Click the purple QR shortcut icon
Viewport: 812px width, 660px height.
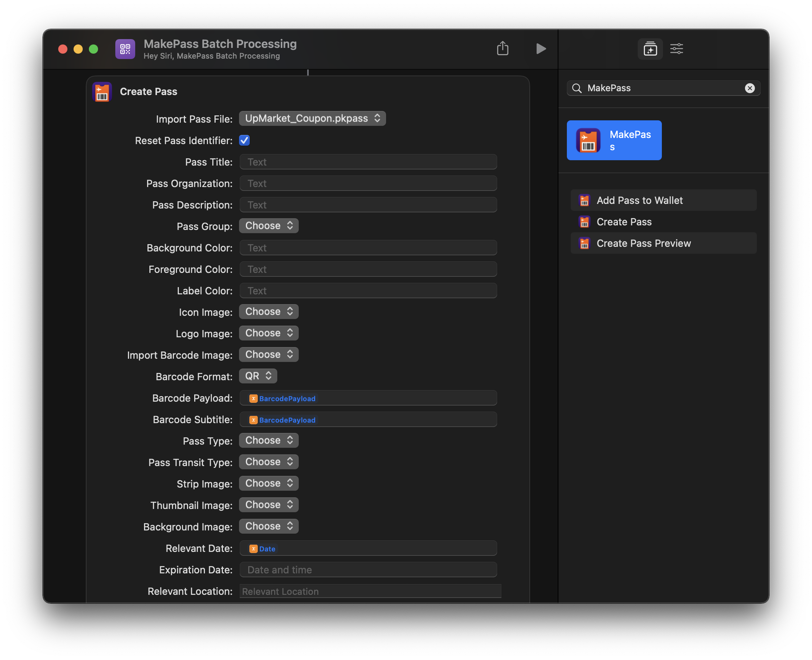(125, 49)
